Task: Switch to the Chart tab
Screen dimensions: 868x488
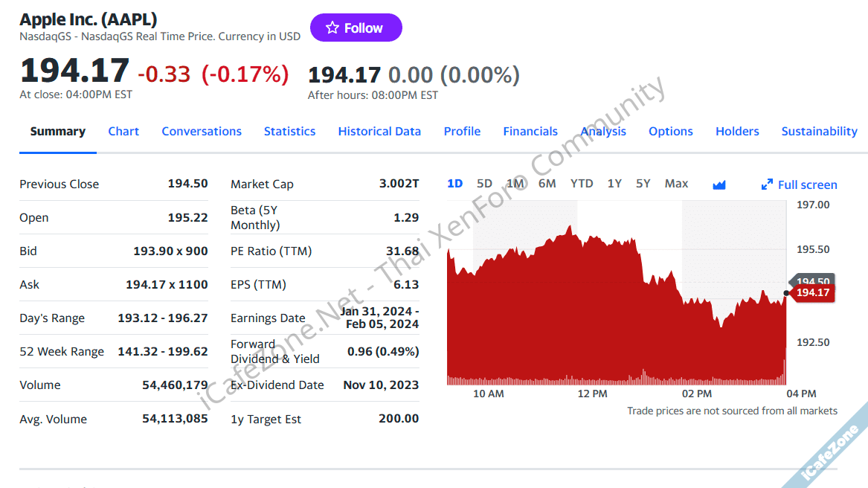Action: 123,131
